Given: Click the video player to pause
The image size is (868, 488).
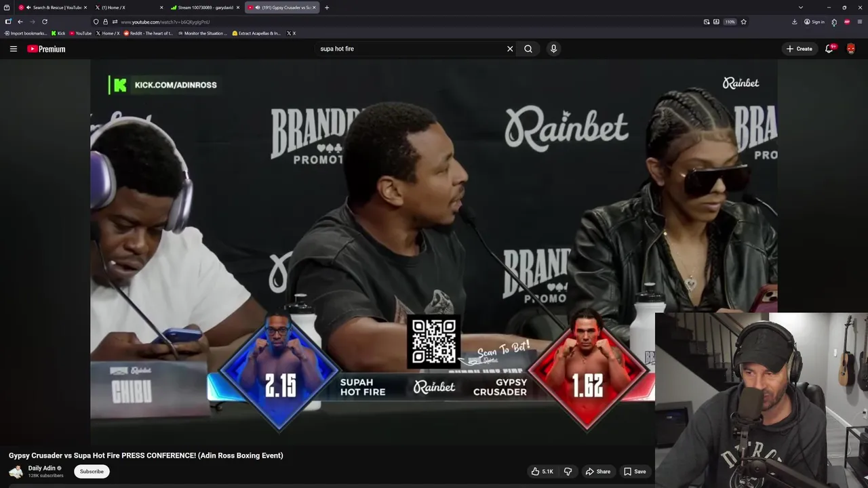Looking at the screenshot, I should [x=434, y=251].
